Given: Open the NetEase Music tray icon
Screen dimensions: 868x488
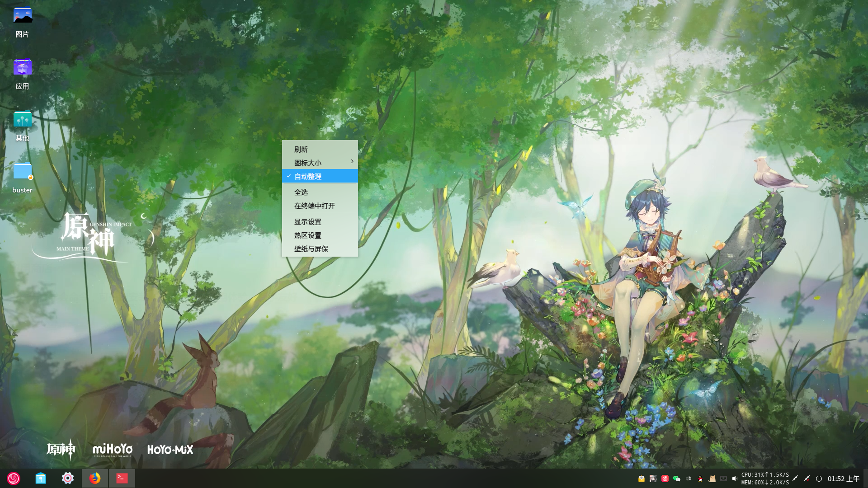Looking at the screenshot, I should [x=665, y=479].
